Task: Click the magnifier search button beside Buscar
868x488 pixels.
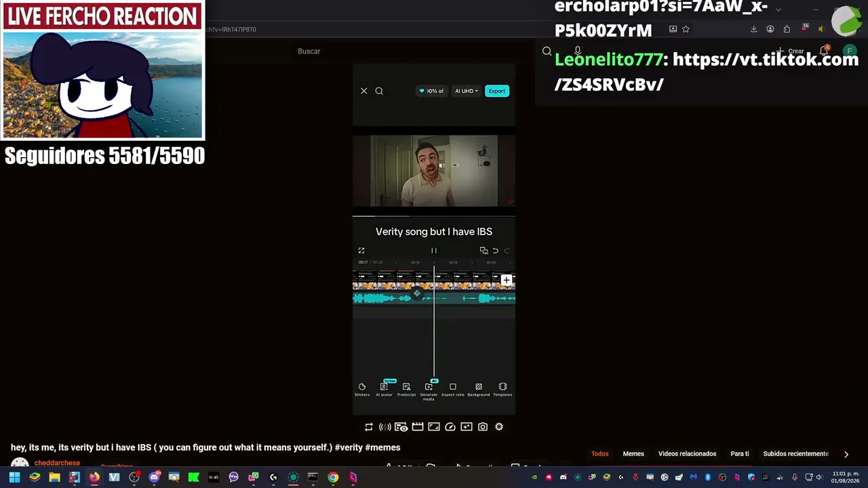Action: pyautogui.click(x=547, y=52)
